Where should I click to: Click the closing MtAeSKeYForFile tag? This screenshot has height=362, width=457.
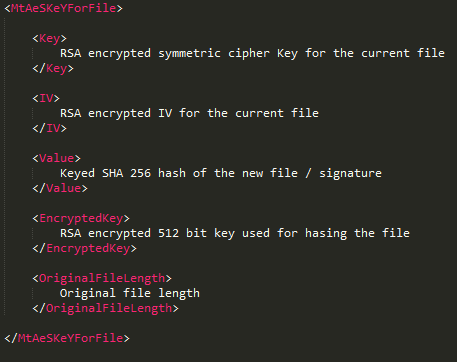pyautogui.click(x=67, y=338)
